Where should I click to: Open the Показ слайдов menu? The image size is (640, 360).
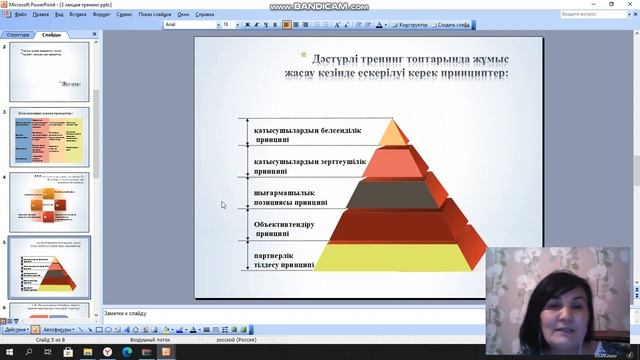(x=155, y=14)
